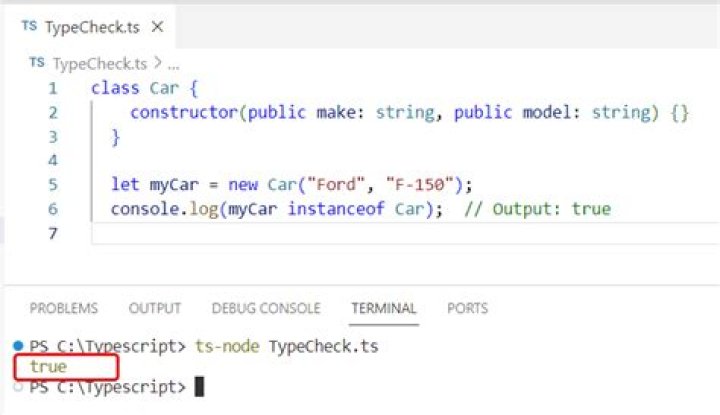Click the 'true' output in the terminal
720x415 pixels.
tap(48, 367)
